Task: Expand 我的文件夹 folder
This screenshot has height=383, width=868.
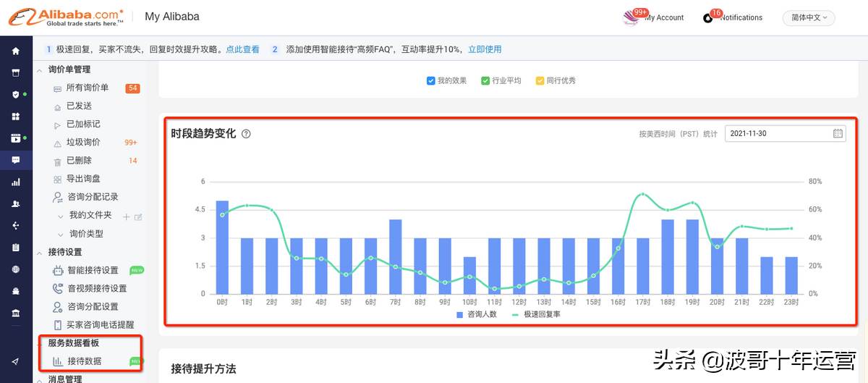Action: [x=61, y=216]
